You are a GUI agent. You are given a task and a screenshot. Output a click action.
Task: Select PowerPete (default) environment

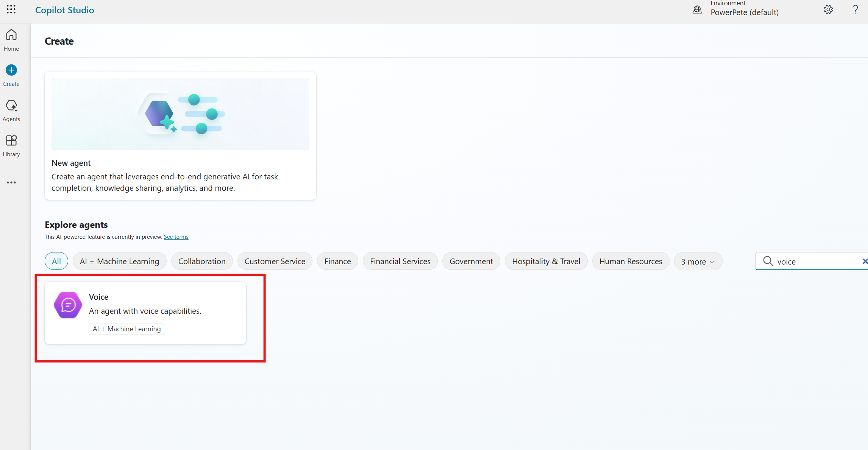pos(745,12)
